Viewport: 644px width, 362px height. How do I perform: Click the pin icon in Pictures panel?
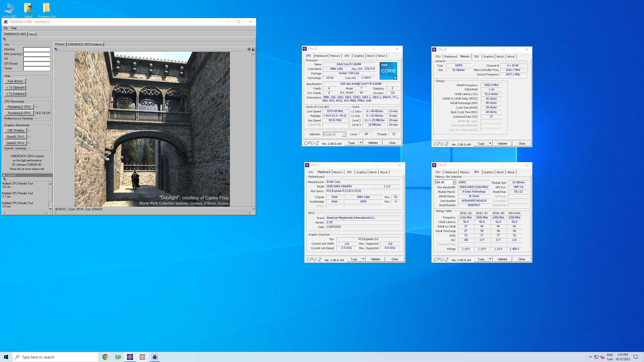click(x=56, y=49)
